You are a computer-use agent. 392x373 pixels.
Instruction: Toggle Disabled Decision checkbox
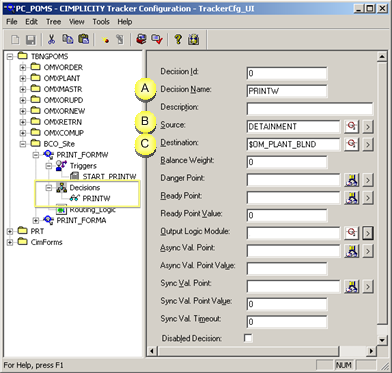248,338
